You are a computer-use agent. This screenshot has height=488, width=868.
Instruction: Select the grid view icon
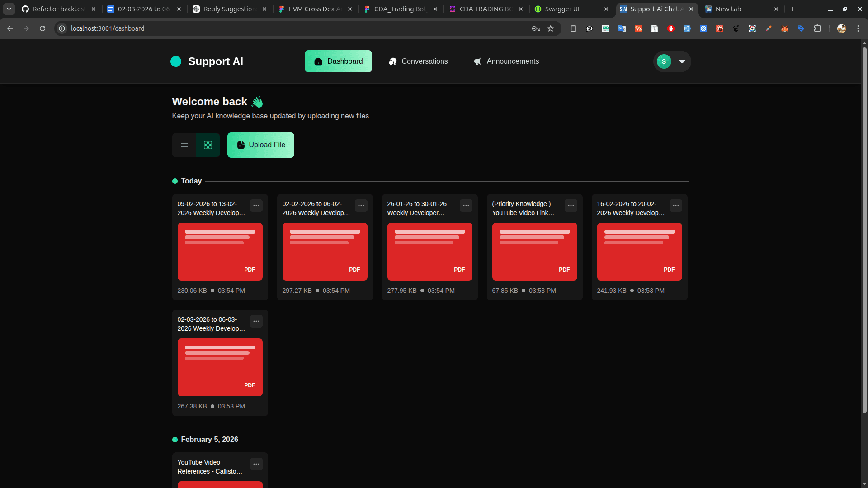pyautogui.click(x=208, y=145)
